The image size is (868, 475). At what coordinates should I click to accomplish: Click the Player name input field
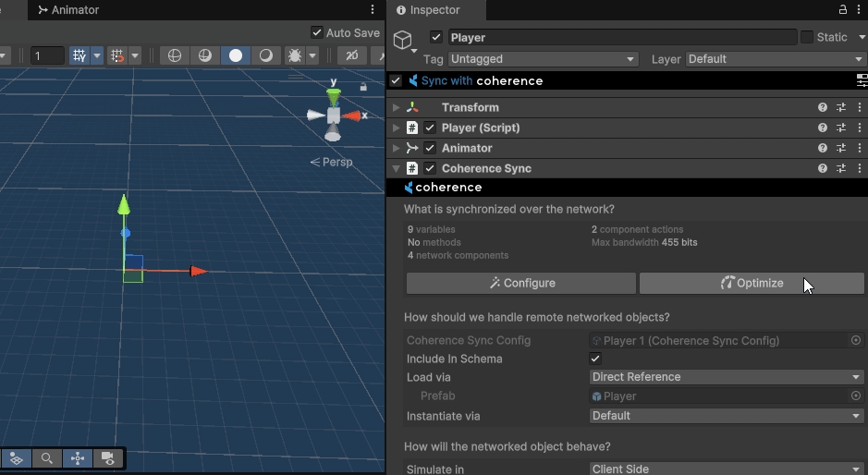[x=621, y=38]
